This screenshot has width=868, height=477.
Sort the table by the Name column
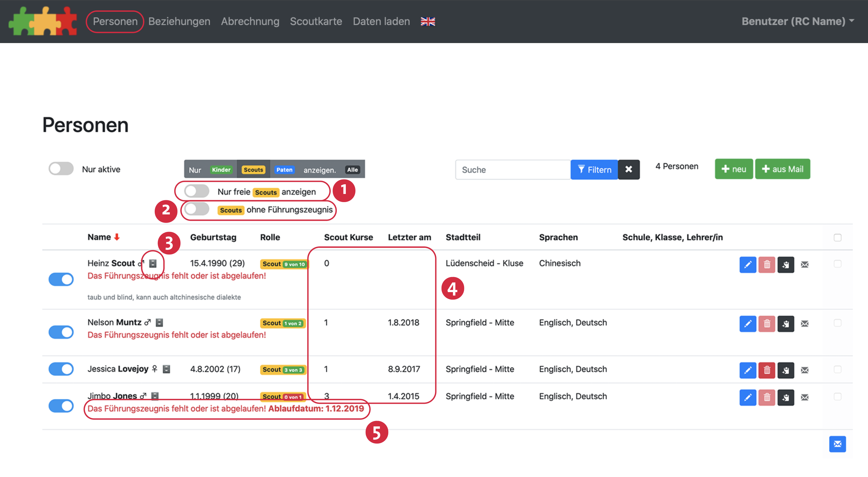pos(99,237)
